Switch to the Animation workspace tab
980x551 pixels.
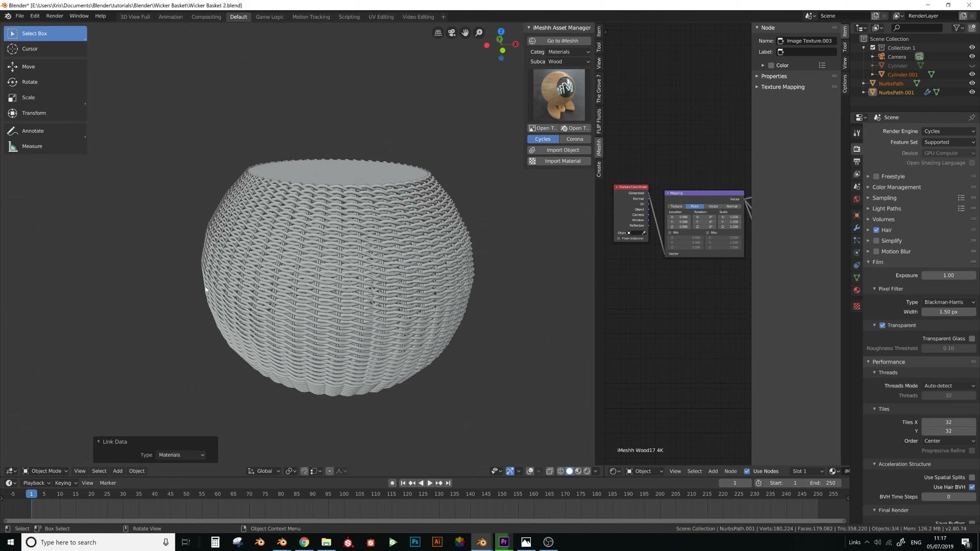pos(170,17)
